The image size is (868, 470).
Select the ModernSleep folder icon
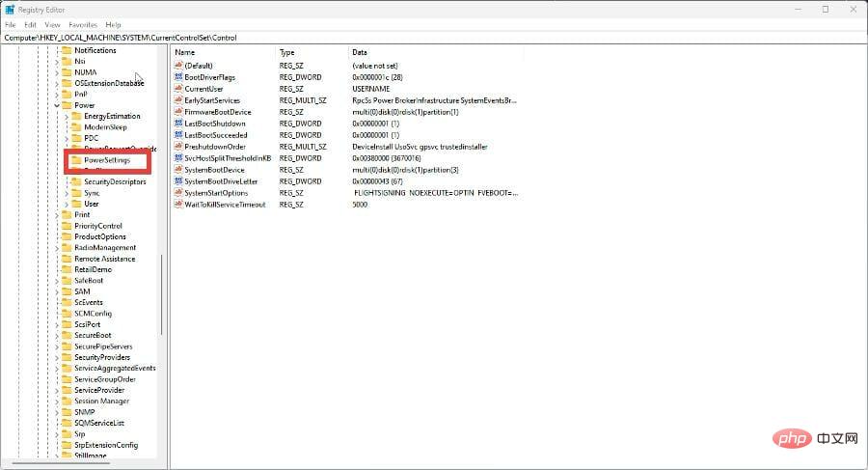point(76,127)
